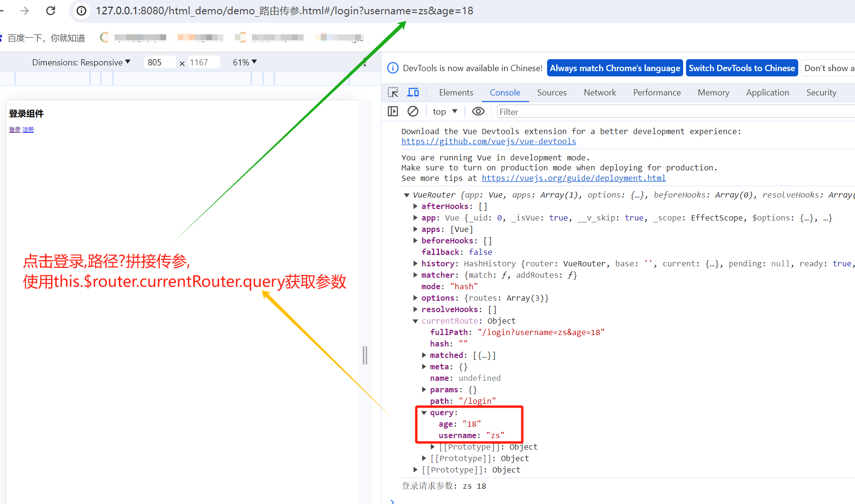
Task: Click the fallback: false entry
Action: pyautogui.click(x=457, y=252)
